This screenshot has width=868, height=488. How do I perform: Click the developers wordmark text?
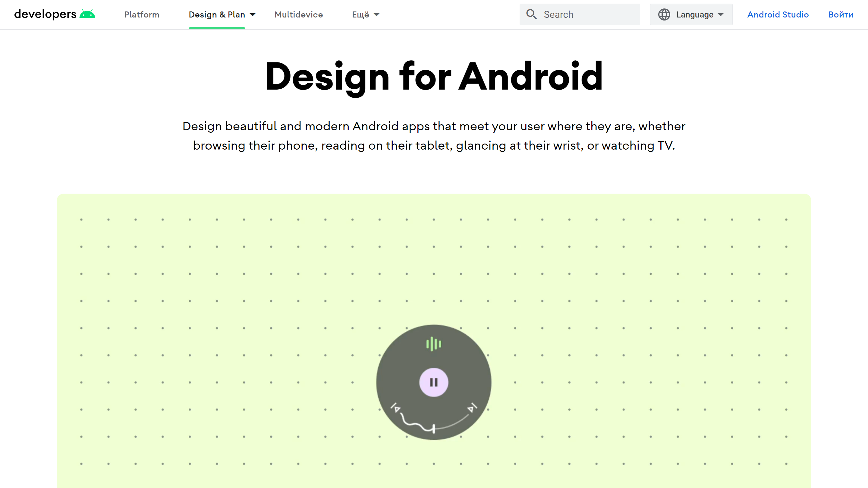45,14
